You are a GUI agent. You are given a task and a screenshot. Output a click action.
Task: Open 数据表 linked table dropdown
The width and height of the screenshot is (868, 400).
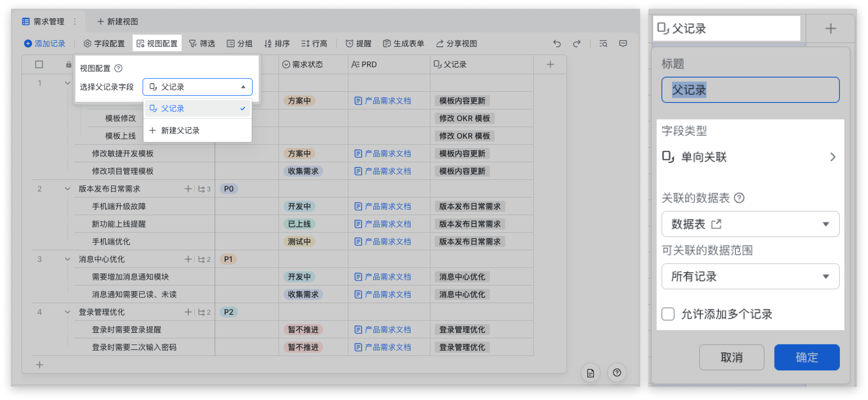(750, 224)
